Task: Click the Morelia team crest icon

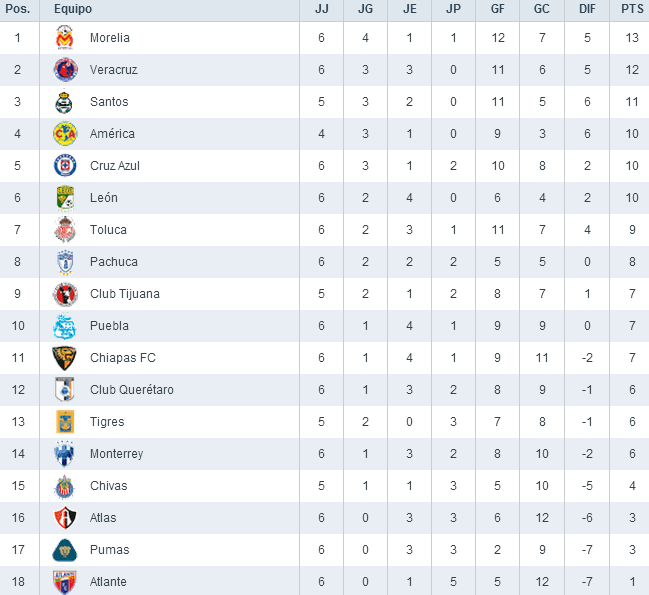Action: [65, 38]
